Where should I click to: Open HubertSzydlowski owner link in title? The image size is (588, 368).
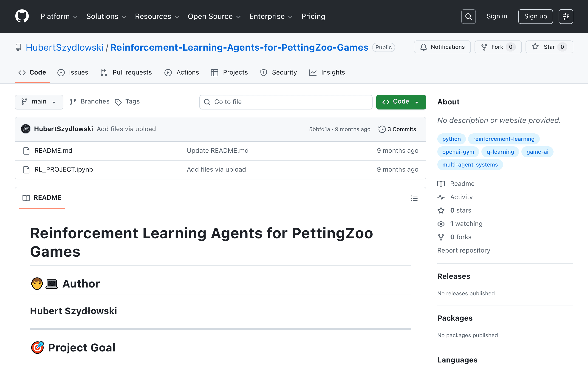[x=65, y=47]
